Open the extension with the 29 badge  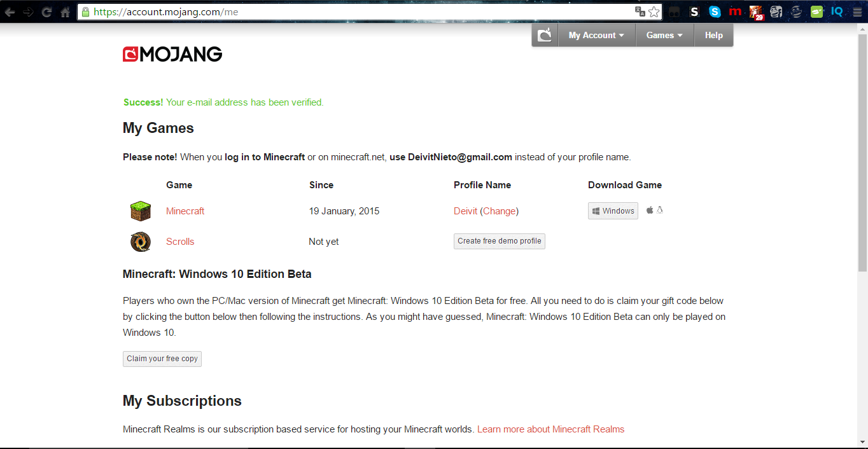pyautogui.click(x=756, y=12)
